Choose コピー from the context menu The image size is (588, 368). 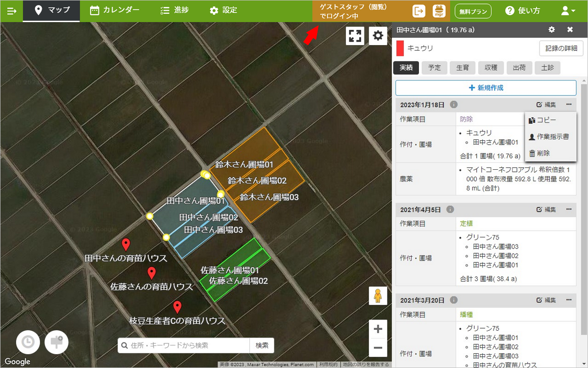point(542,120)
